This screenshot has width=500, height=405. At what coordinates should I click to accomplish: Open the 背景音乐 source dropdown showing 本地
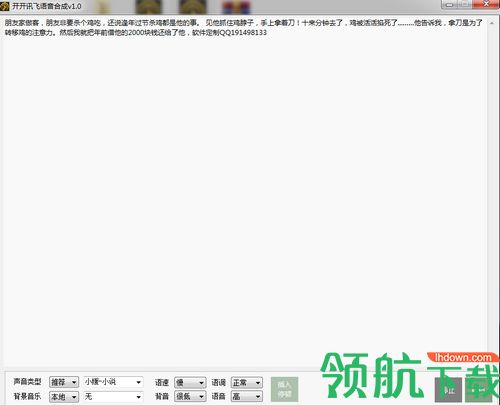(64, 397)
